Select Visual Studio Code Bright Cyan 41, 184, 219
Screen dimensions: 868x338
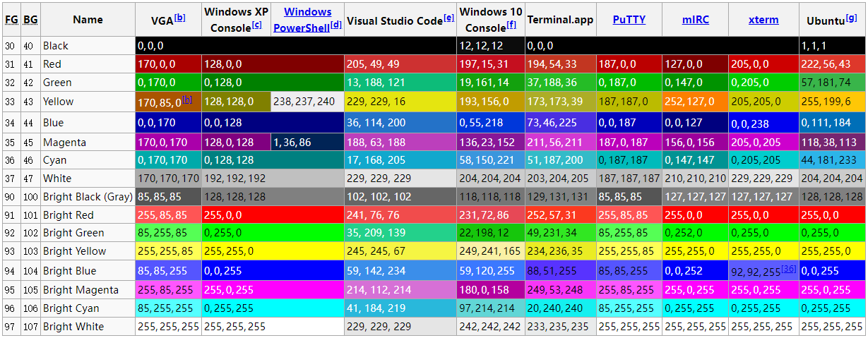(400, 308)
